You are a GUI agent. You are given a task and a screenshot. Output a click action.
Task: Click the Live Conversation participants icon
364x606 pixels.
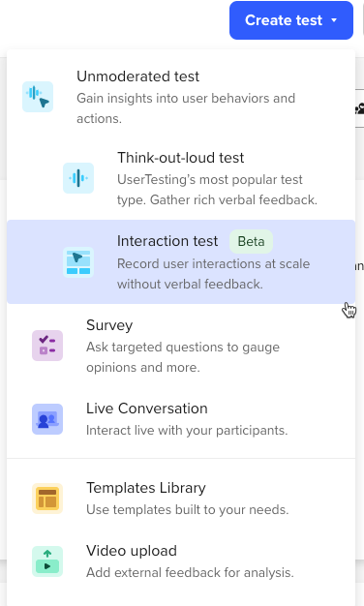click(47, 419)
